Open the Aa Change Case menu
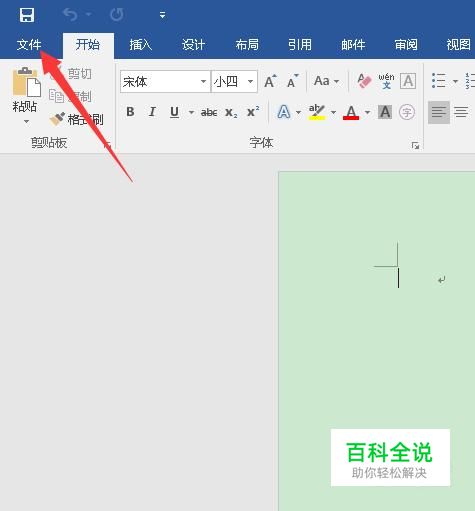Viewport: 475px width, 511px height. (326, 81)
